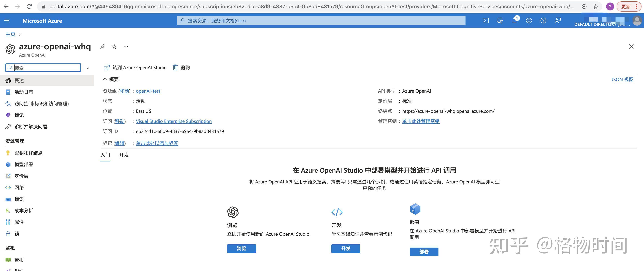Open the ellipsis more options menu
Viewport: 644px width, 271px height.
pos(126,46)
